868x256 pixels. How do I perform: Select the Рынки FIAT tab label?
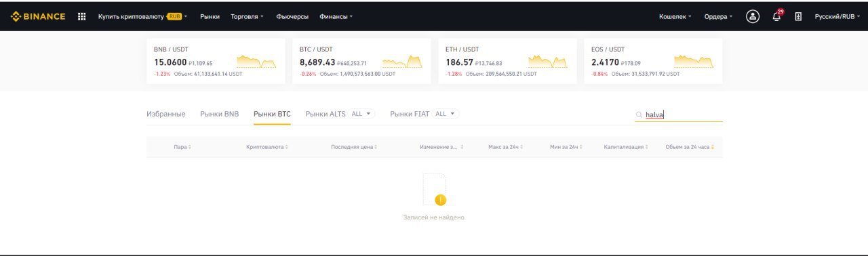click(x=410, y=114)
